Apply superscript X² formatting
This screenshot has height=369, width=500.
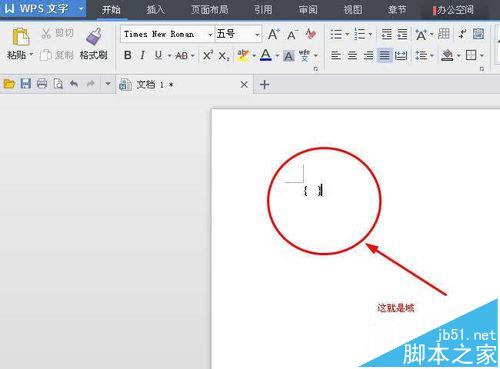coord(208,55)
